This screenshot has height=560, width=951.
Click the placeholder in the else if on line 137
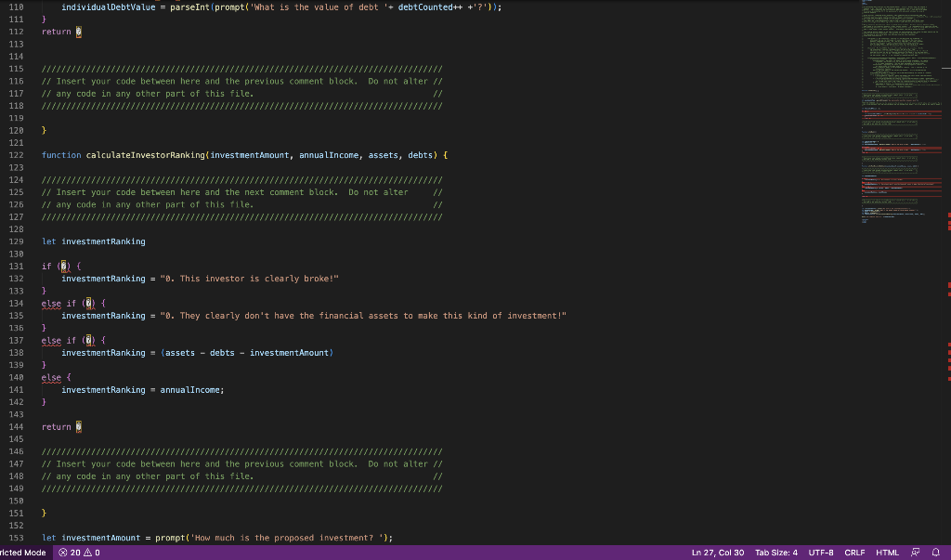[x=88, y=341]
